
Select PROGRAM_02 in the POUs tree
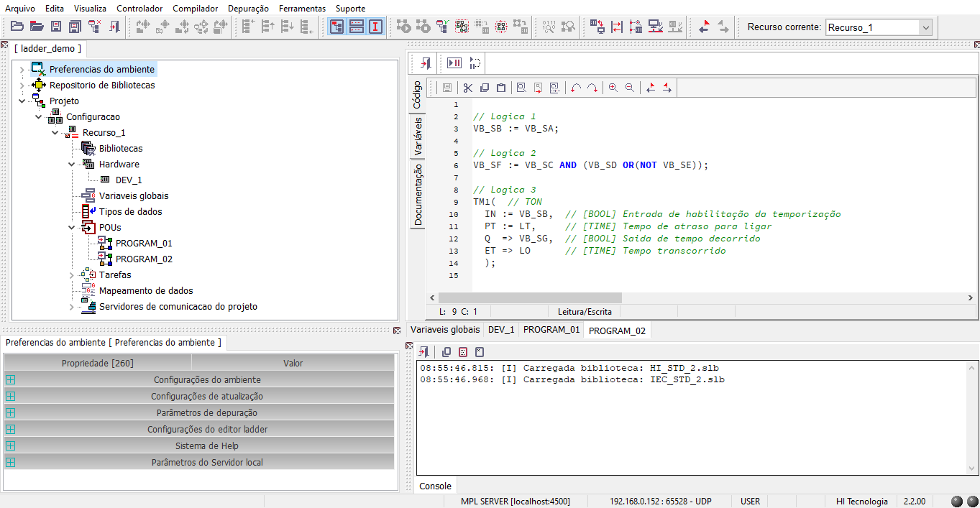(x=144, y=259)
